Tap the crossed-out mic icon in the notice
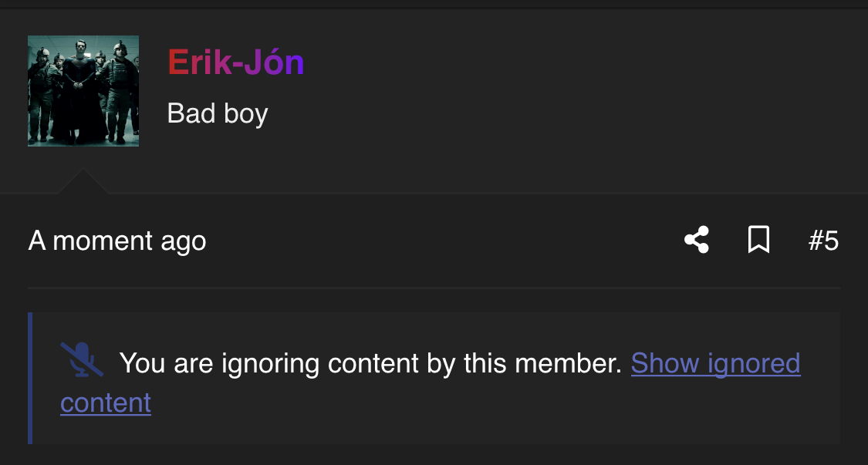Screen dimensions: 868x465 point(82,360)
